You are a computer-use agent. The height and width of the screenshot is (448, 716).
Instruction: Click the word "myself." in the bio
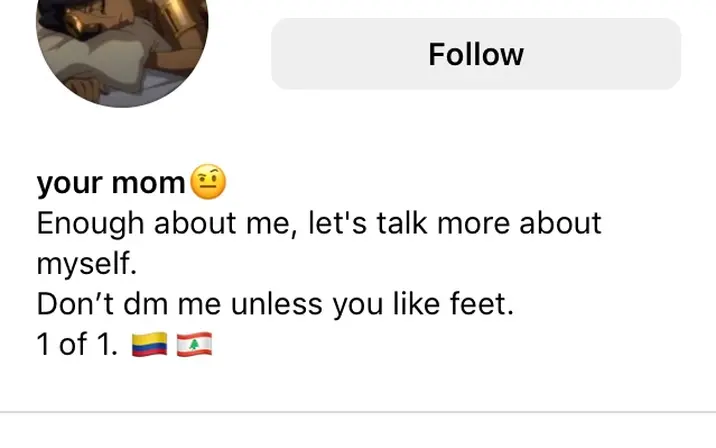[87, 264]
